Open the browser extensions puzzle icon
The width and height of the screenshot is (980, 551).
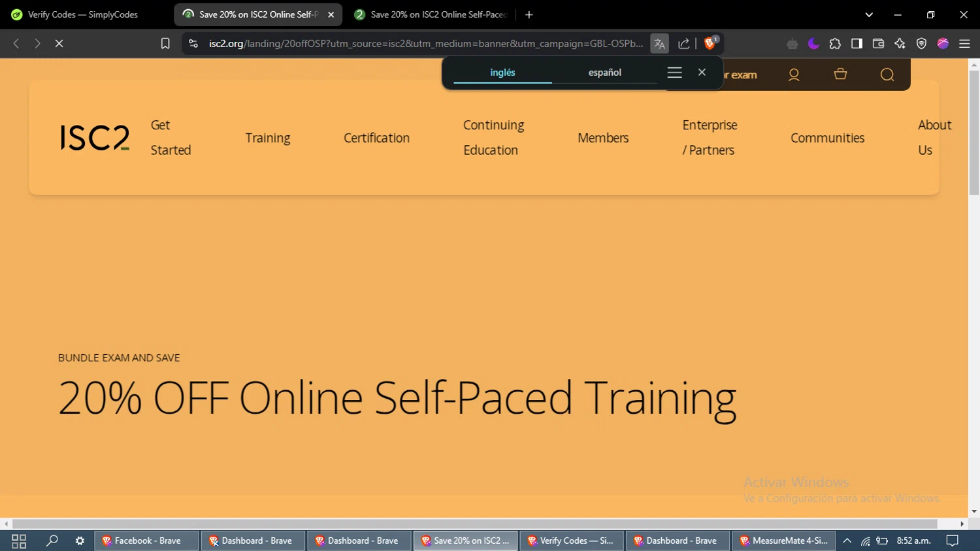835,44
